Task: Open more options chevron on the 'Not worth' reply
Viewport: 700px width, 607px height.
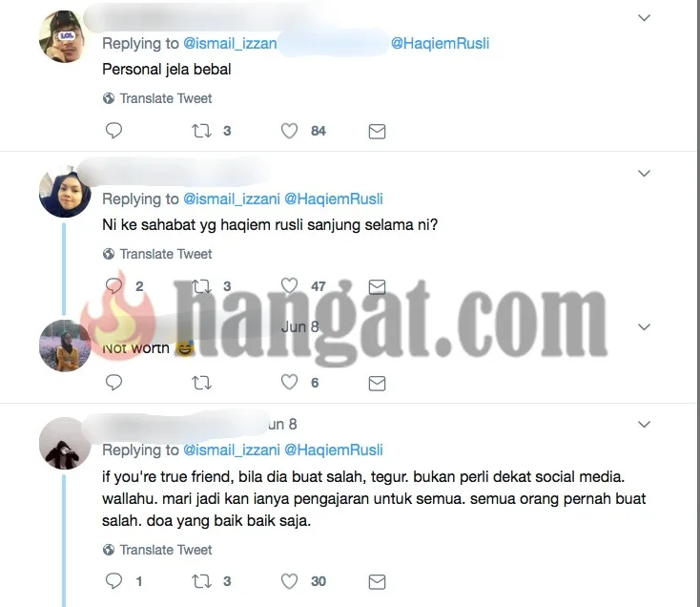Action: click(644, 327)
